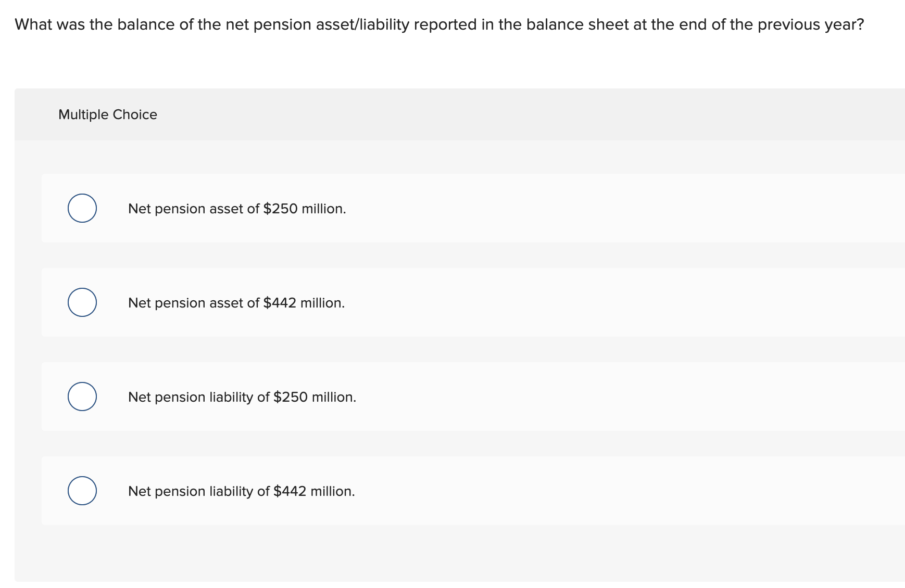905x588 pixels.
Task: Choose the Net pension asset $442 million radio
Action: click(x=82, y=302)
